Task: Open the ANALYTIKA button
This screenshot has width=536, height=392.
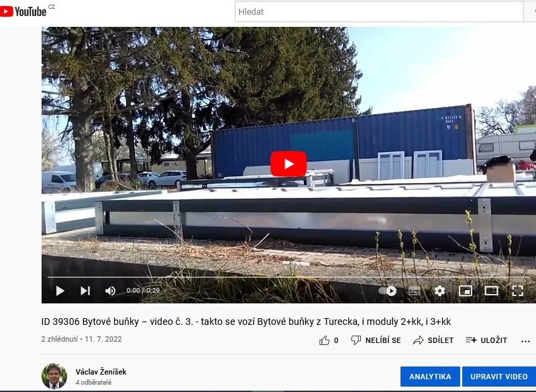Action: 430,377
